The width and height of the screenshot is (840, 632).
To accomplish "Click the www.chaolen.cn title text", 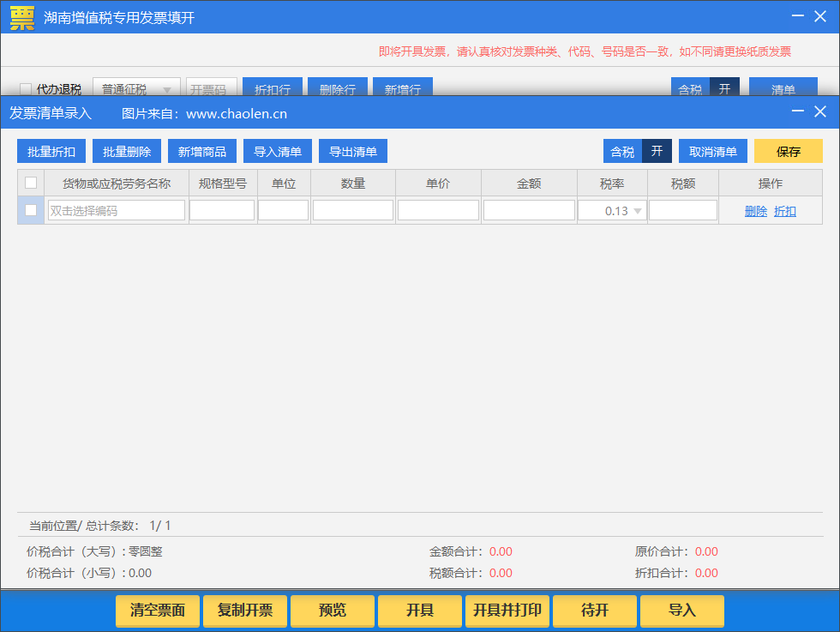I will click(237, 114).
